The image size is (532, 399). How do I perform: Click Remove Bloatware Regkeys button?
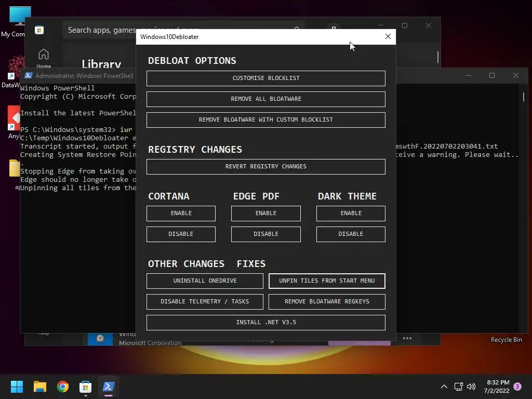327,301
